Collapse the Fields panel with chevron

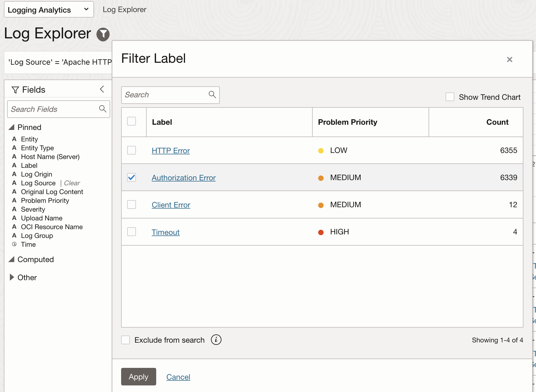pyautogui.click(x=102, y=89)
